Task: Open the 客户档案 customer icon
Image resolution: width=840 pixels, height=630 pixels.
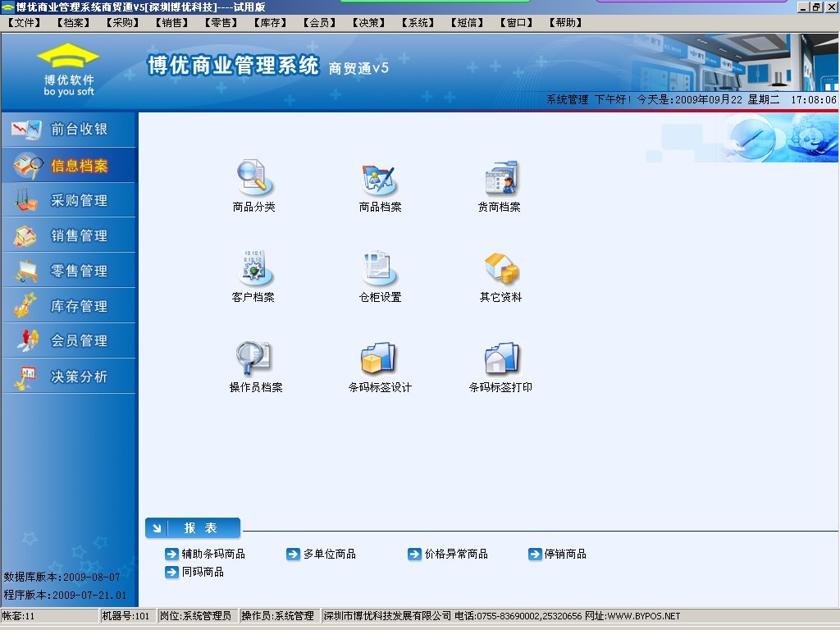Action: pyautogui.click(x=253, y=269)
